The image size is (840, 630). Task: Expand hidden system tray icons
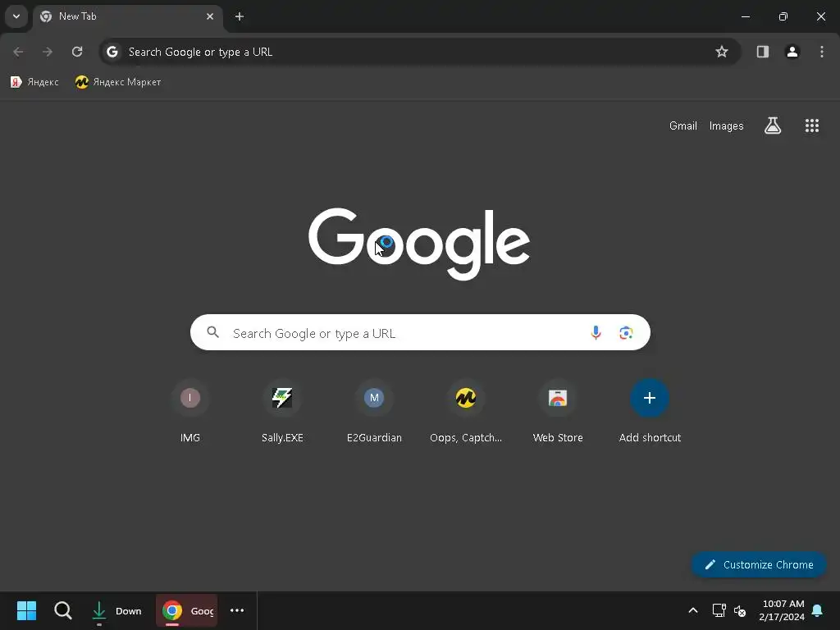click(692, 610)
